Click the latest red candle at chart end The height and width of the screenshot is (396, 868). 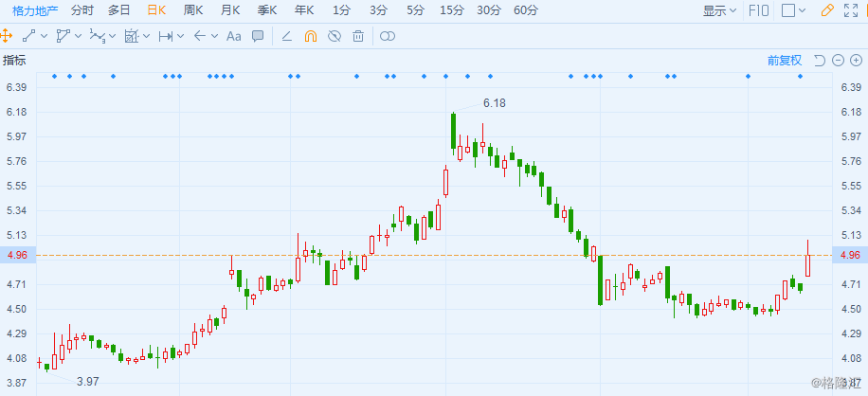pos(807,258)
